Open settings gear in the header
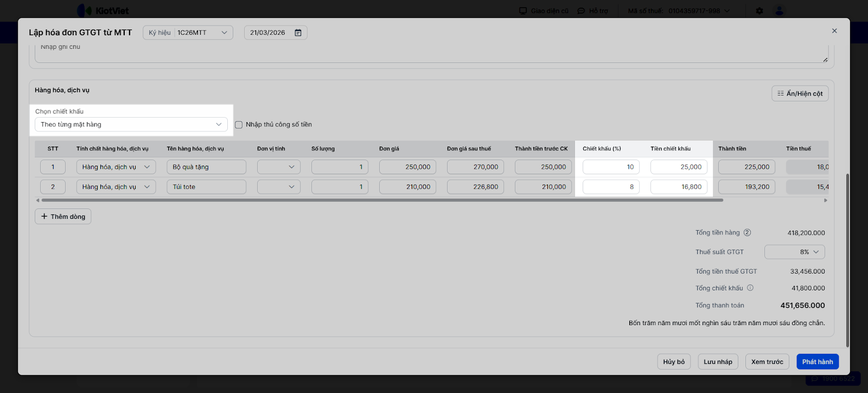868x393 pixels. pyautogui.click(x=759, y=11)
